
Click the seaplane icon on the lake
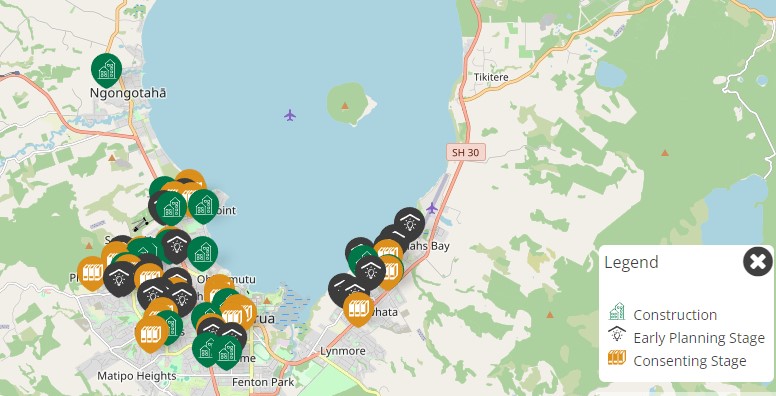pyautogui.click(x=290, y=115)
